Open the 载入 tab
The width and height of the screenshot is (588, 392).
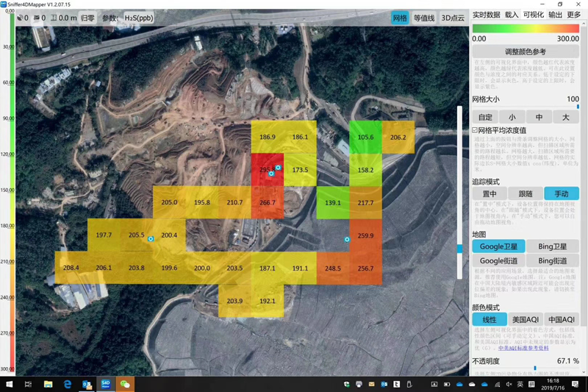click(512, 15)
